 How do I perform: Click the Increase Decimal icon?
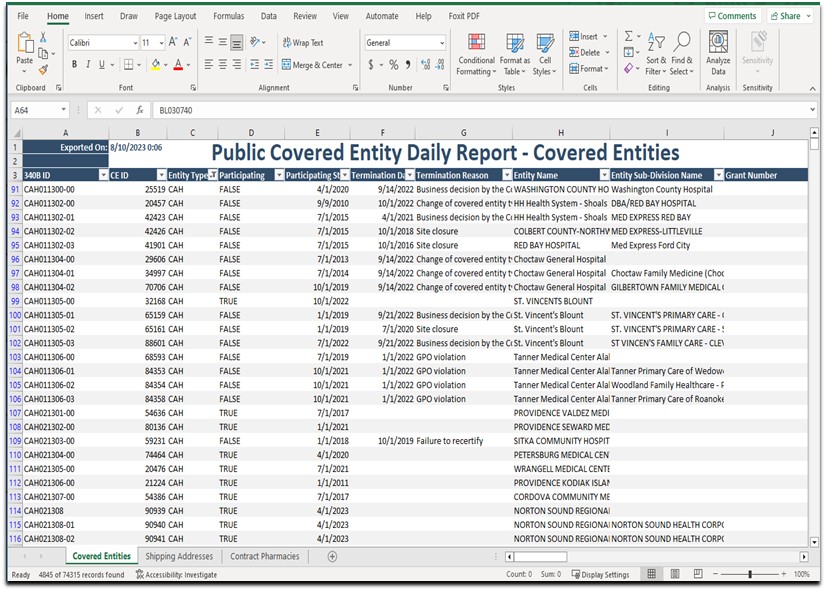tap(425, 64)
